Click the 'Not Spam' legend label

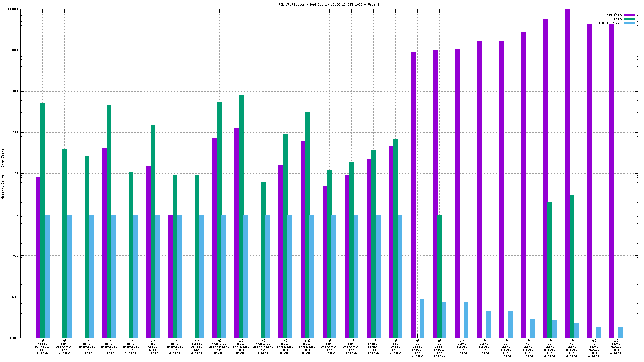[x=614, y=15]
